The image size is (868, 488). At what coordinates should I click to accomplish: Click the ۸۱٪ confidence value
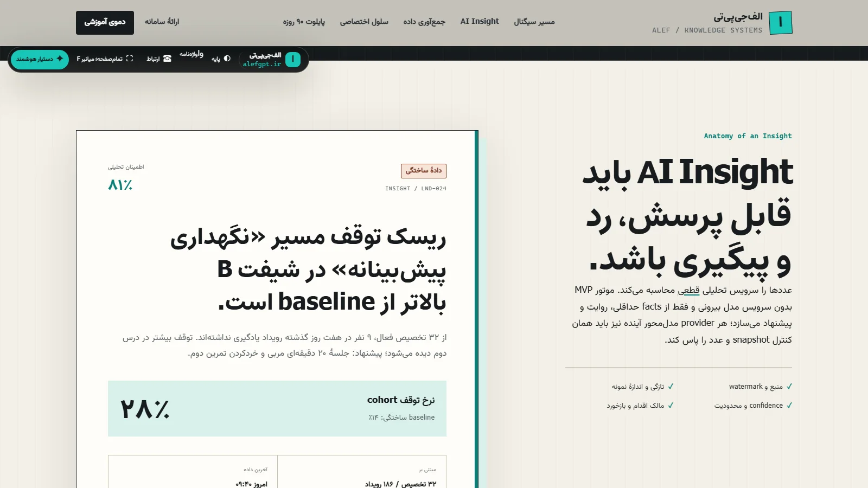(120, 185)
